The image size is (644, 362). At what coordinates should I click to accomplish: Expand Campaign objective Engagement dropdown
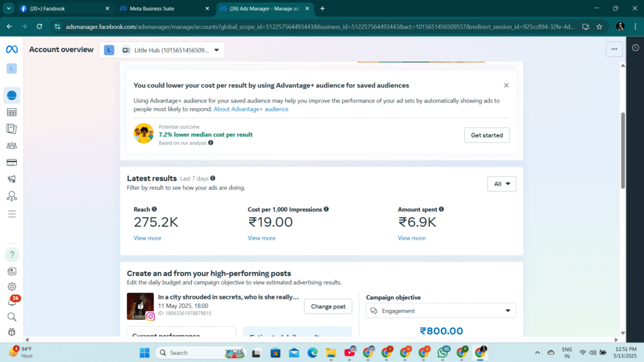point(441,310)
